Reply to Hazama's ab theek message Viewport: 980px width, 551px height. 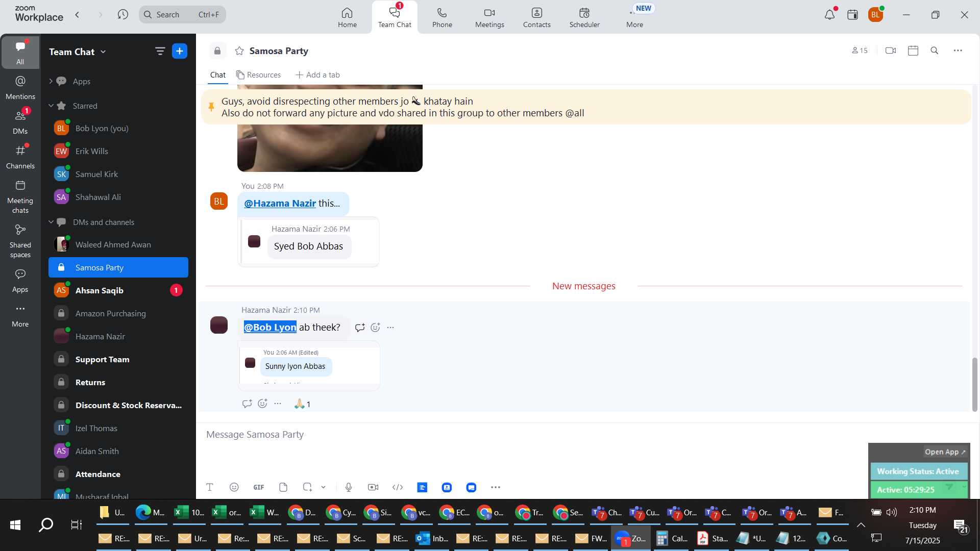pyautogui.click(x=360, y=328)
